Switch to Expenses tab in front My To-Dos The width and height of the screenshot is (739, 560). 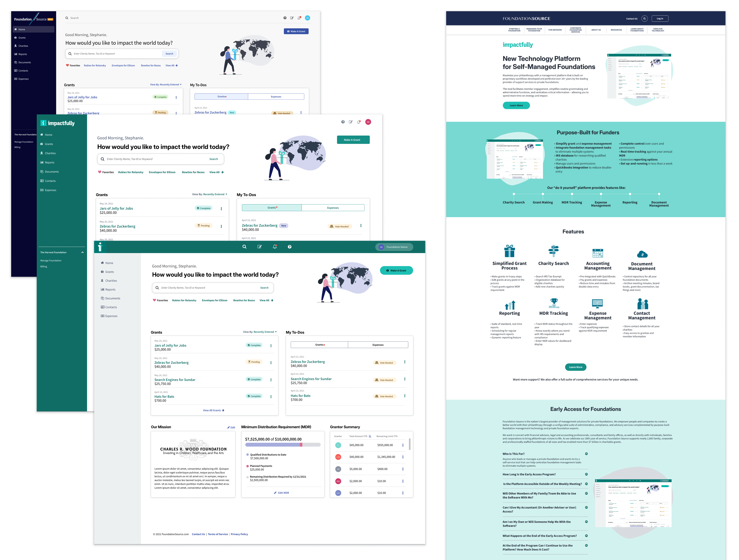click(378, 345)
